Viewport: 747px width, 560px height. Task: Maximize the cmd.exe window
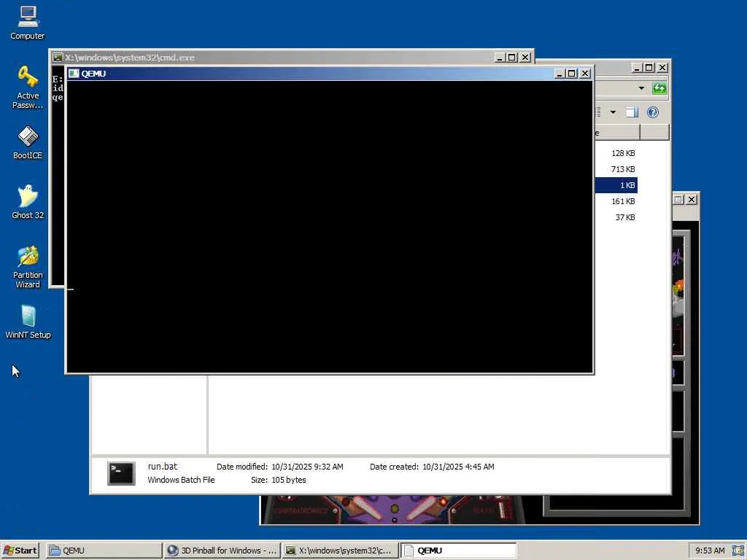tap(511, 58)
